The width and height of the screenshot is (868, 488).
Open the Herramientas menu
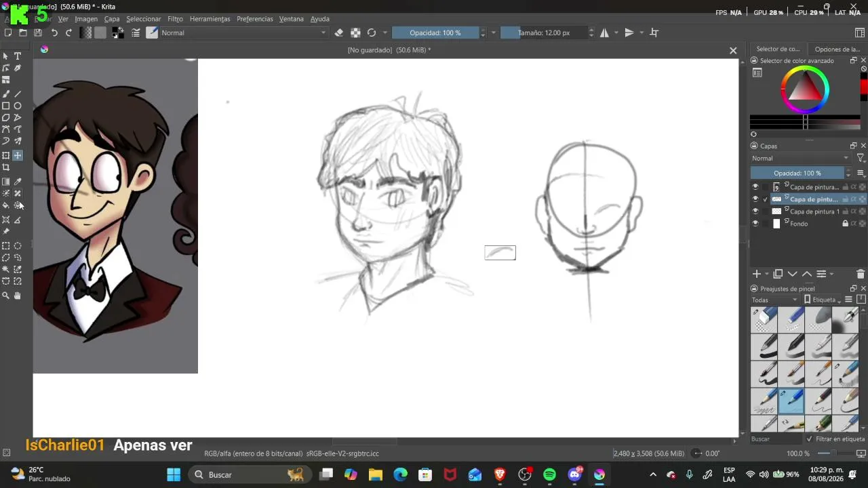[210, 19]
